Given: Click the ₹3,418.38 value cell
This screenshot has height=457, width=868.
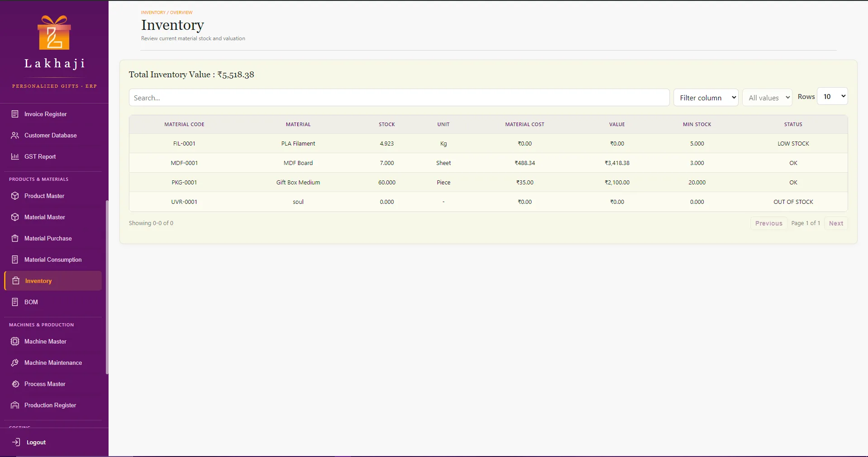Looking at the screenshot, I should [x=617, y=163].
